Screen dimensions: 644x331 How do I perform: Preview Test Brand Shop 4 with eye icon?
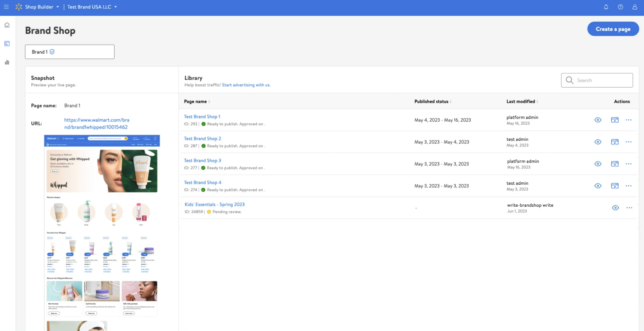click(598, 186)
